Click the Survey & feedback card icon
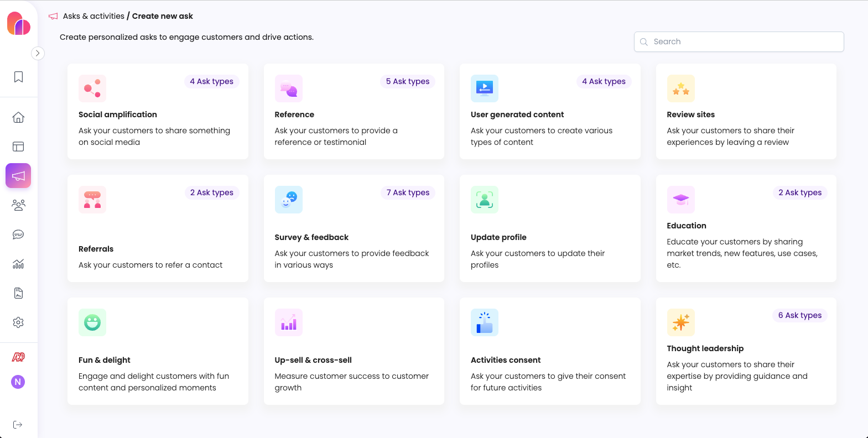The width and height of the screenshot is (868, 438). tap(289, 200)
